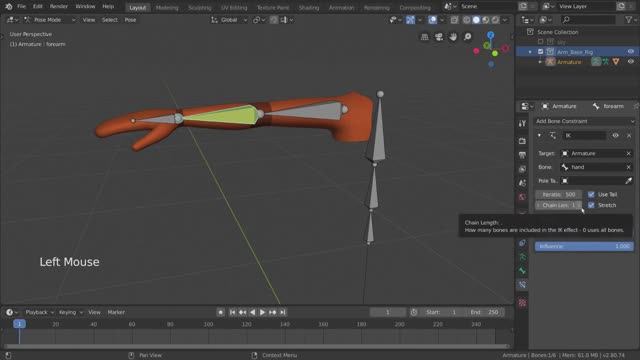
Task: Open the outliner filter dropdown
Action: pyautogui.click(x=630, y=20)
